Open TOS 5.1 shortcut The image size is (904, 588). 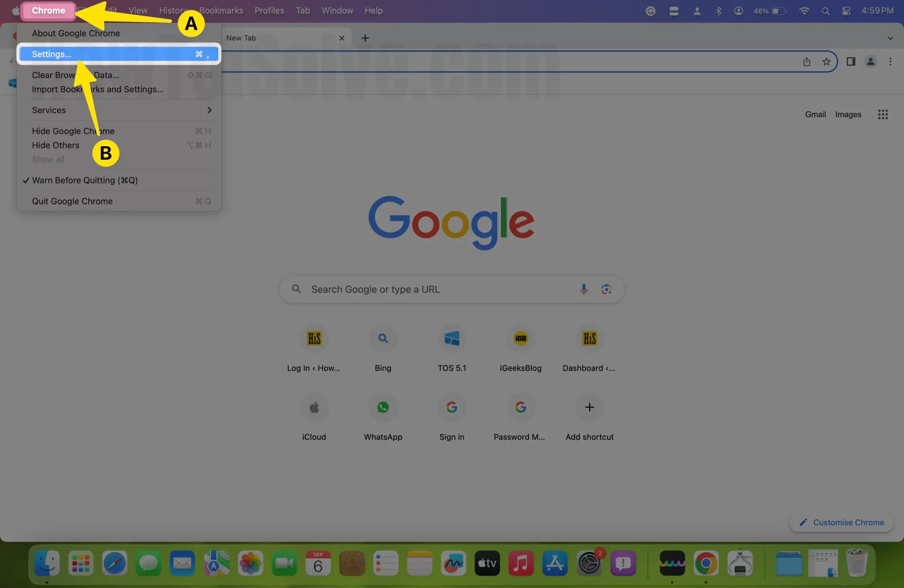(452, 348)
